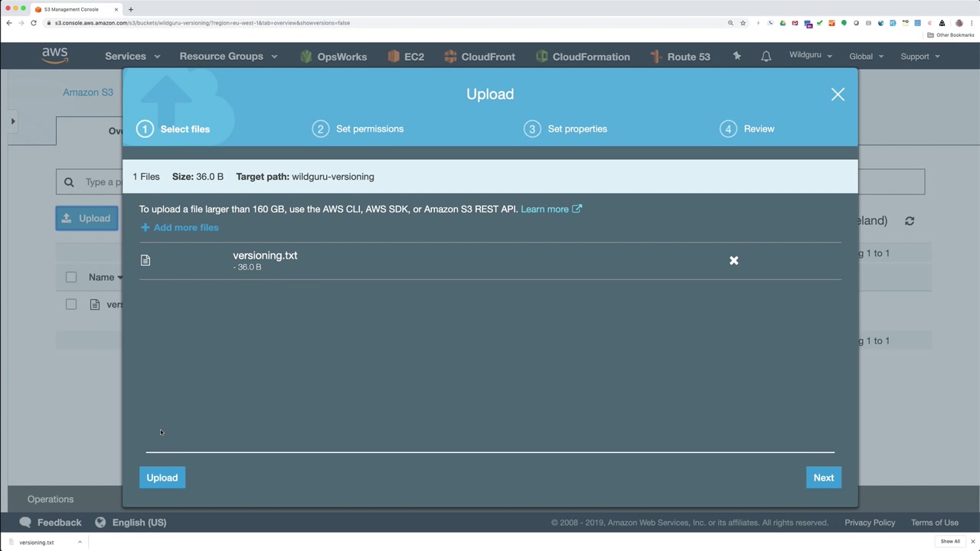The height and width of the screenshot is (551, 980).
Task: Open the pinned shortcuts pushpin icon
Action: point(737,56)
